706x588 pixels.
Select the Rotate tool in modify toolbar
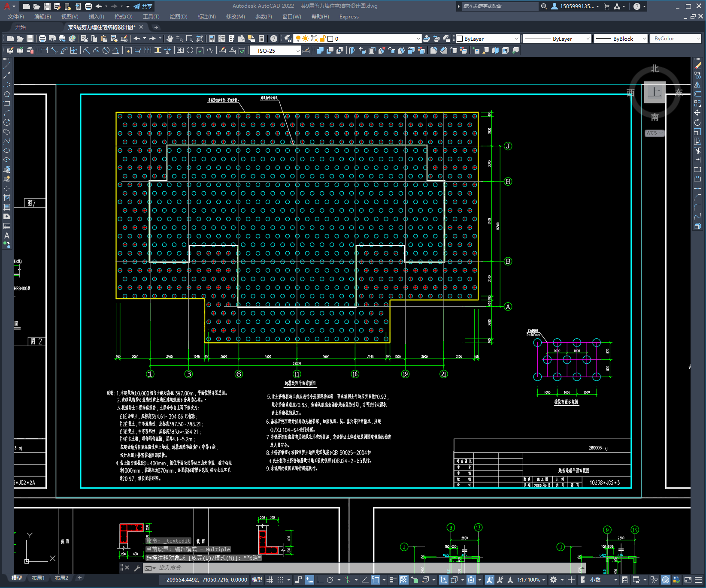(697, 122)
